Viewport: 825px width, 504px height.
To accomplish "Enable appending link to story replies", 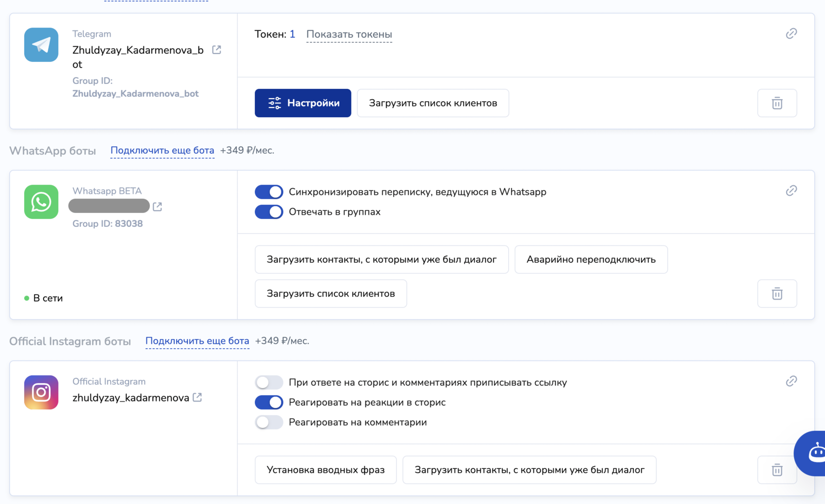I will click(x=269, y=382).
